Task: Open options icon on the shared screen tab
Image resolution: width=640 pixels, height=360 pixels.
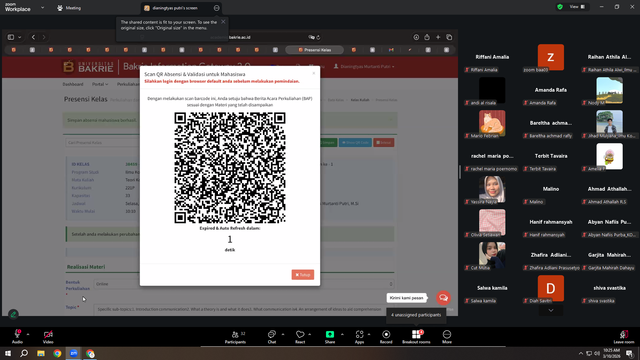Action: [x=216, y=8]
